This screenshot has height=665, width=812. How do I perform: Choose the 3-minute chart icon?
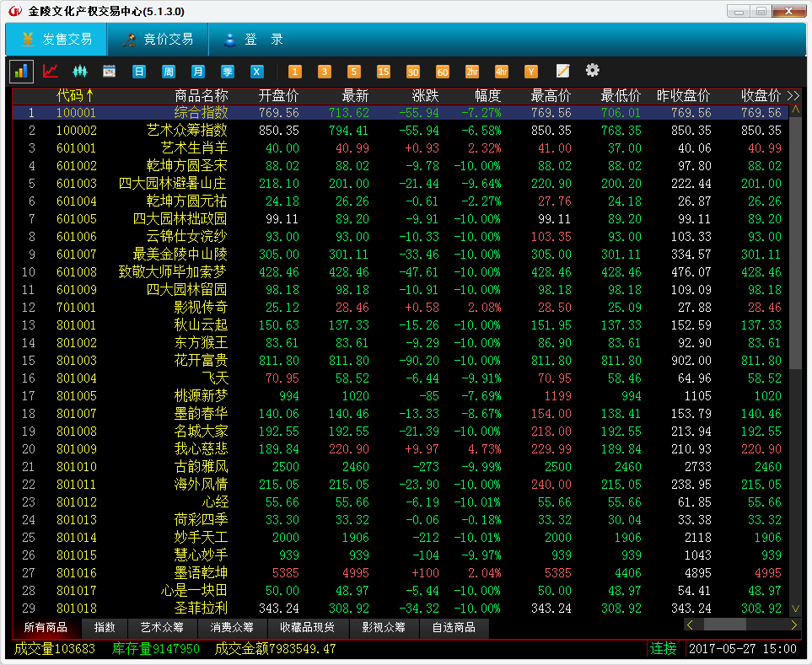pos(324,72)
